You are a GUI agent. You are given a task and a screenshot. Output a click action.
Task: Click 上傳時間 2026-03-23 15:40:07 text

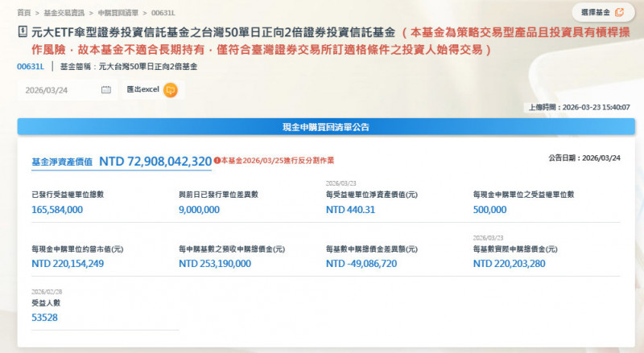coord(579,107)
